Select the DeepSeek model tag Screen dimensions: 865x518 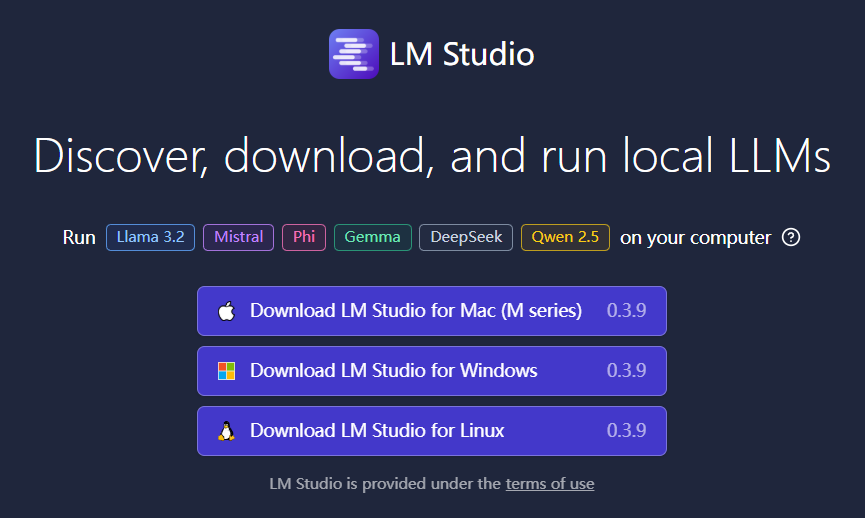point(466,237)
